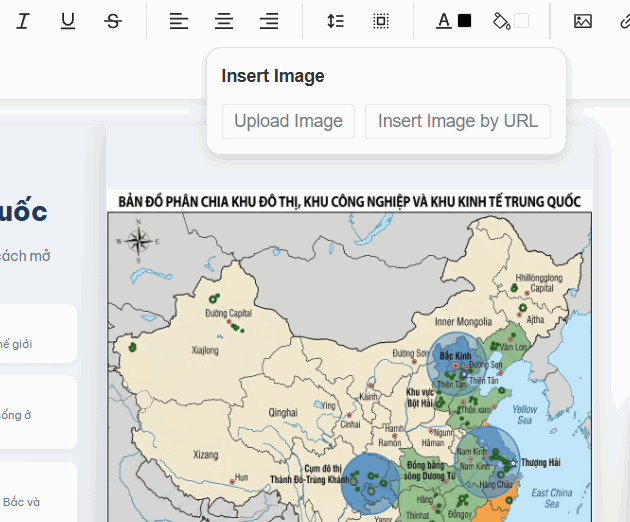Click the insert image toolbar icon
The height and width of the screenshot is (522, 630).
[583, 21]
